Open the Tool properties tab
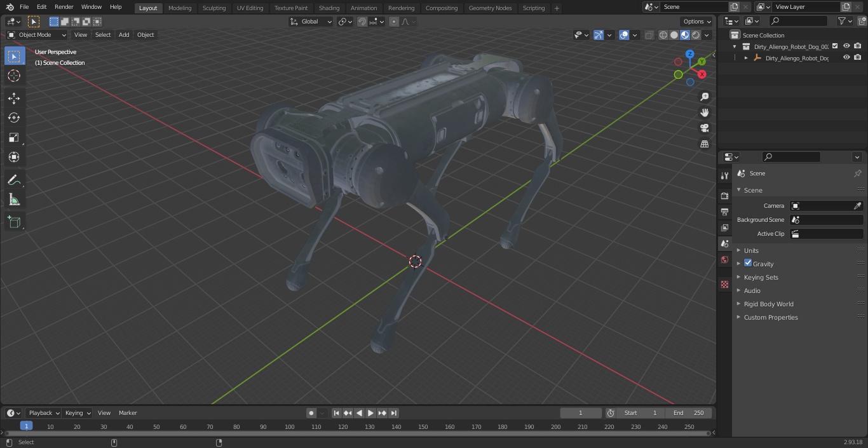 click(x=724, y=175)
